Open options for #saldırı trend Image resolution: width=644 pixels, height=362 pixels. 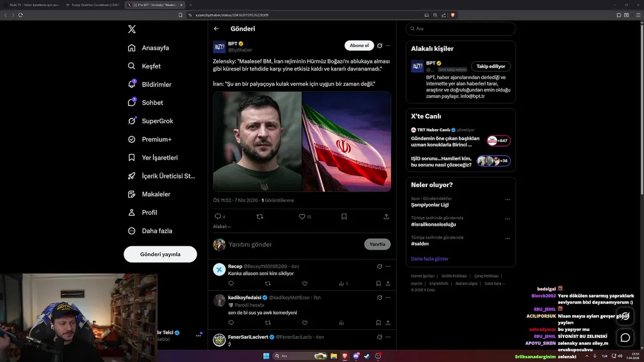(507, 238)
